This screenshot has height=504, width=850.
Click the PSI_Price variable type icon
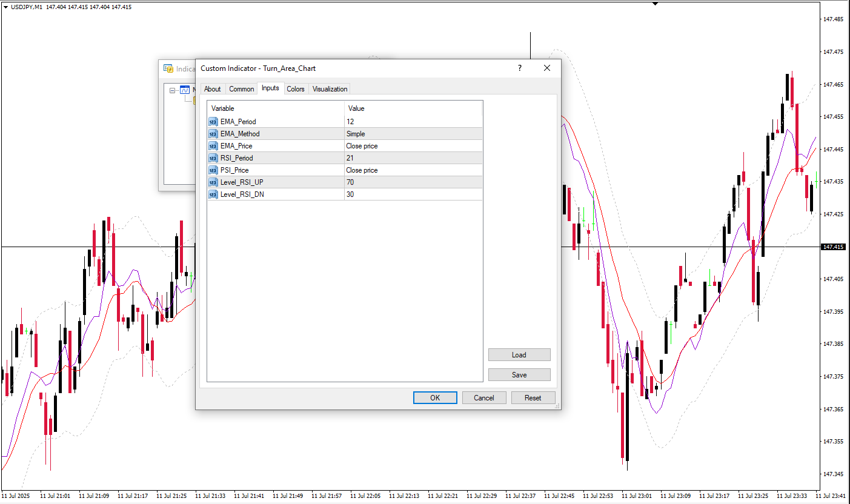(213, 170)
